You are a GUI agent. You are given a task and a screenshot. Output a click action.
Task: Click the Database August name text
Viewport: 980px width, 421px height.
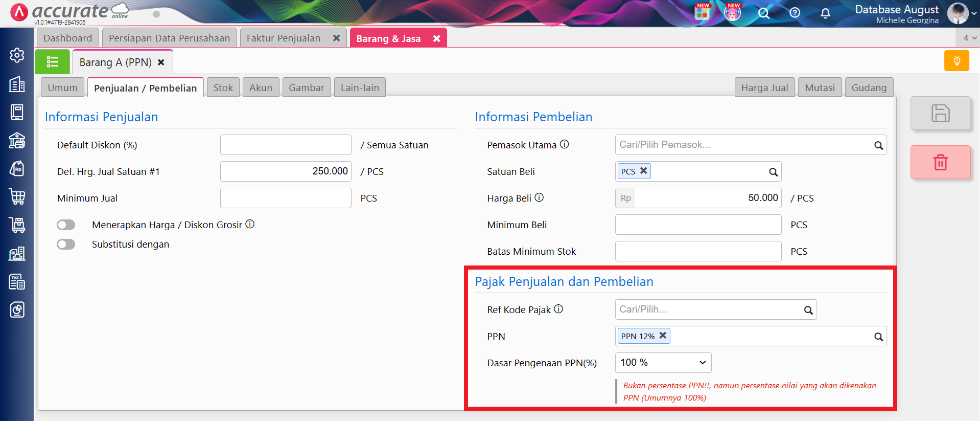pyautogui.click(x=897, y=9)
